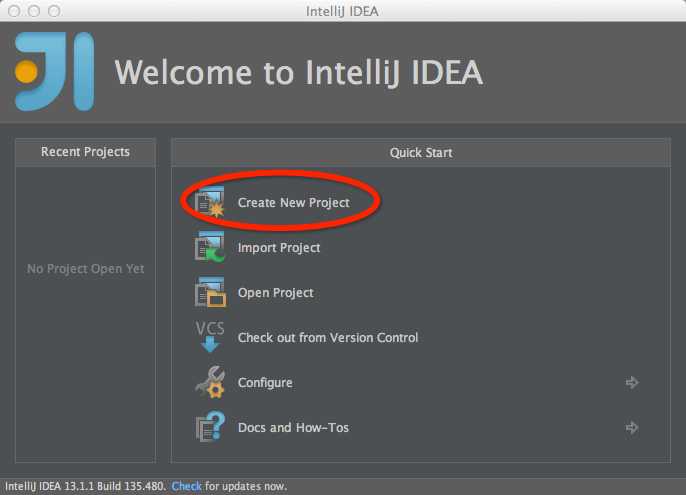Image resolution: width=686 pixels, height=495 pixels.
Task: Click the Configure wrench icon
Action: click(x=210, y=382)
